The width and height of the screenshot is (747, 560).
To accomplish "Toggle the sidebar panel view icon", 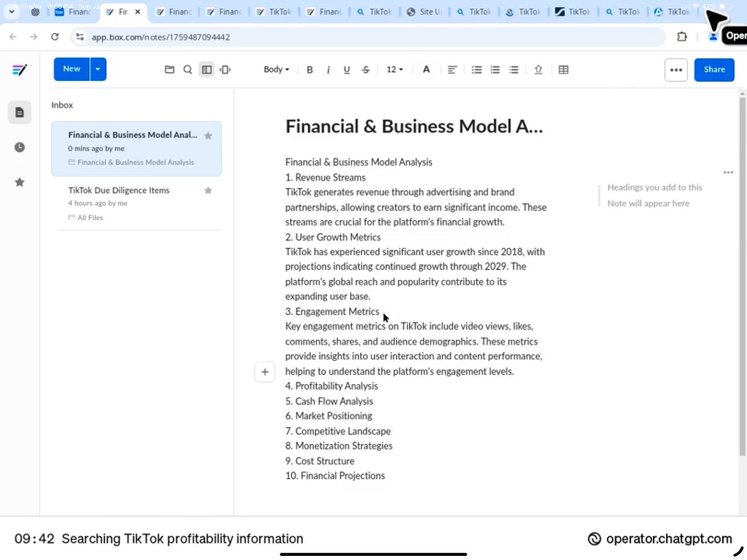I will pos(207,70).
